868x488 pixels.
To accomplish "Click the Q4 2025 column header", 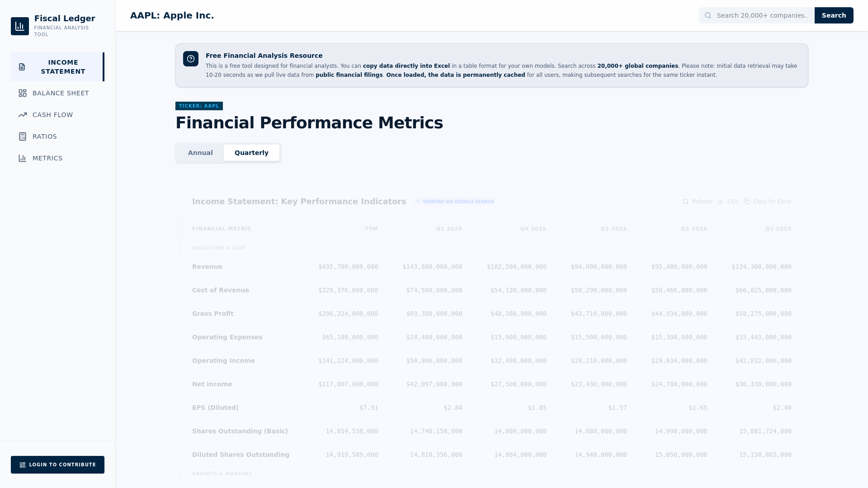I will point(533,229).
